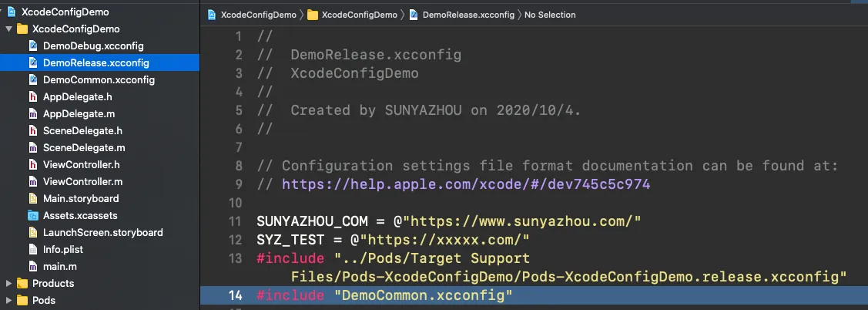Image resolution: width=868 pixels, height=310 pixels.
Task: Click the AppDelegate.h header file icon
Action: pos(33,97)
